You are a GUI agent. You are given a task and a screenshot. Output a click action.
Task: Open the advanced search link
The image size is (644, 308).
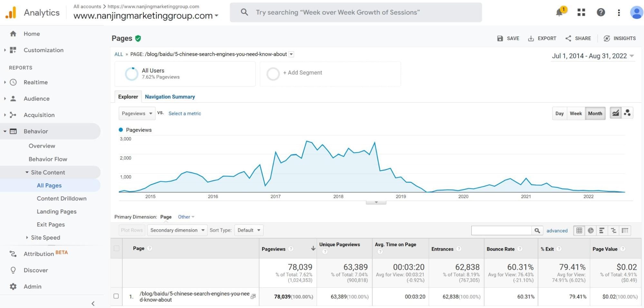tap(557, 231)
